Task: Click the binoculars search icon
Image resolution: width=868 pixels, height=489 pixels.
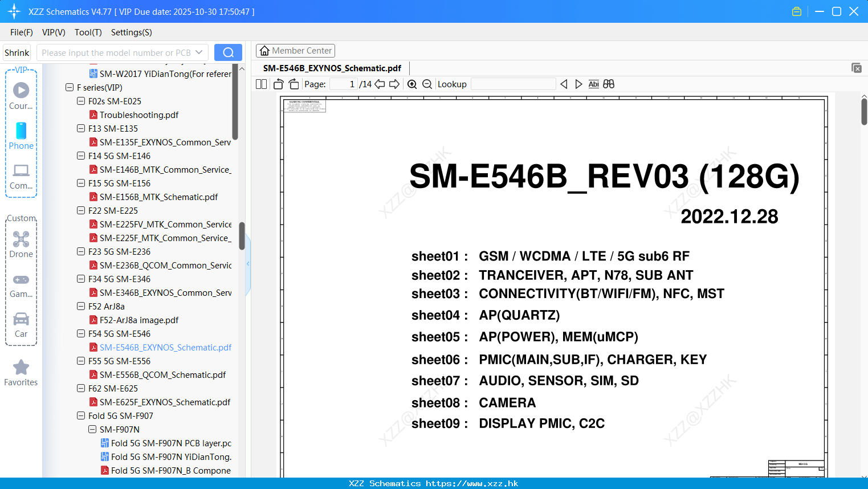Action: tap(609, 84)
